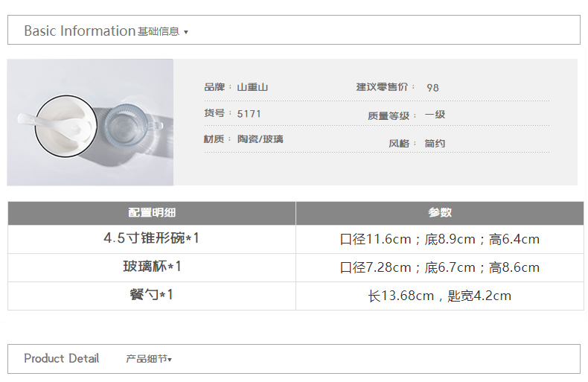
Task: Click the 参数 column header
Action: click(440, 213)
